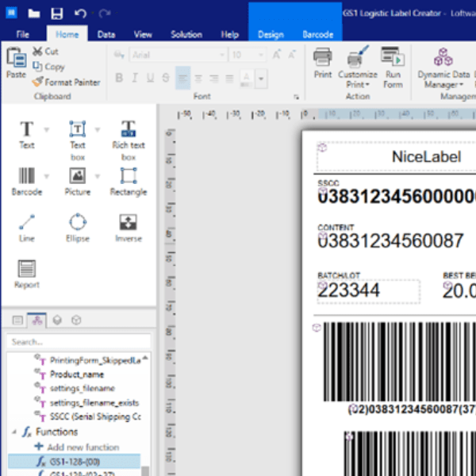Open Customize Print options
The image size is (476, 476).
click(358, 67)
